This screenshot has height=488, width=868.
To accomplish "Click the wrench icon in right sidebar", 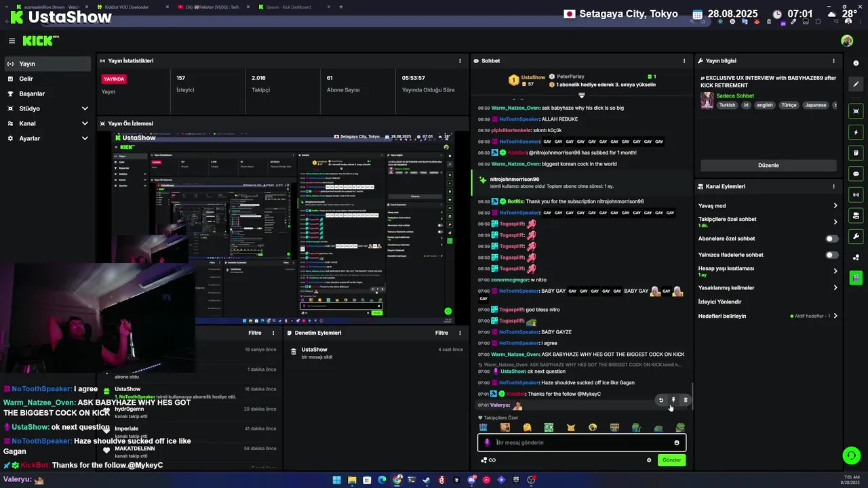I will click(x=856, y=237).
